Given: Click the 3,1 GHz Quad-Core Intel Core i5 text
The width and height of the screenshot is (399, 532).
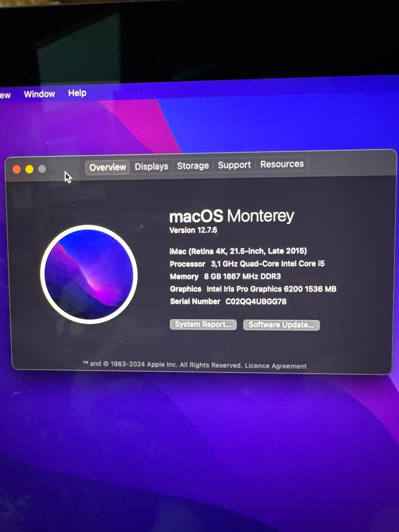Looking at the screenshot, I should click(x=268, y=264).
